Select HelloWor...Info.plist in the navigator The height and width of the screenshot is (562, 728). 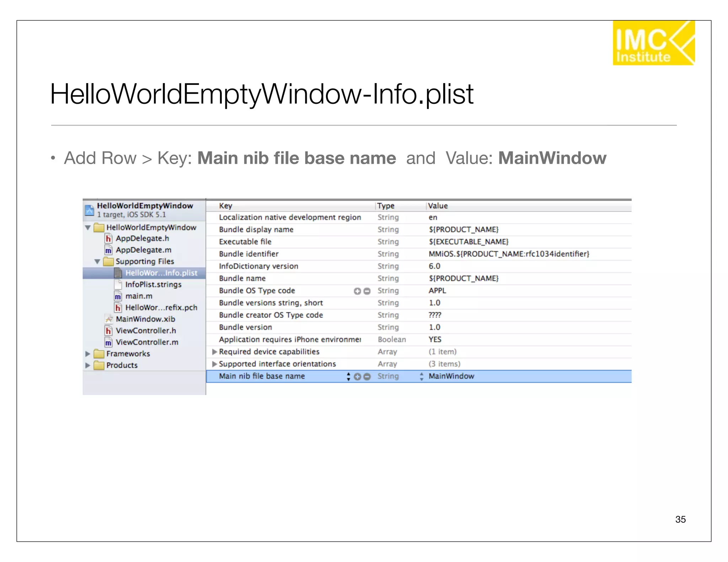click(161, 273)
